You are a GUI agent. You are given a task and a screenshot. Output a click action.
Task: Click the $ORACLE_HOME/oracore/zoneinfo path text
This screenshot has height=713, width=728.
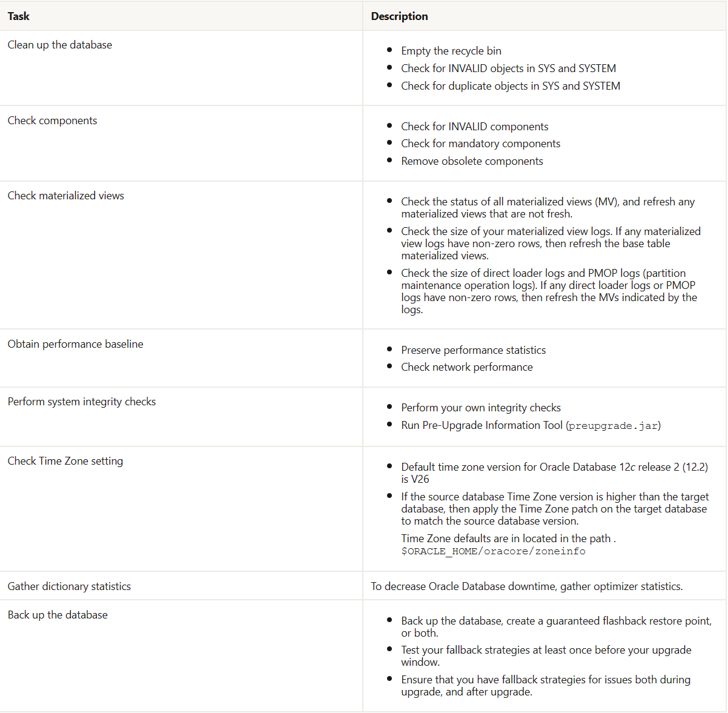(493, 551)
